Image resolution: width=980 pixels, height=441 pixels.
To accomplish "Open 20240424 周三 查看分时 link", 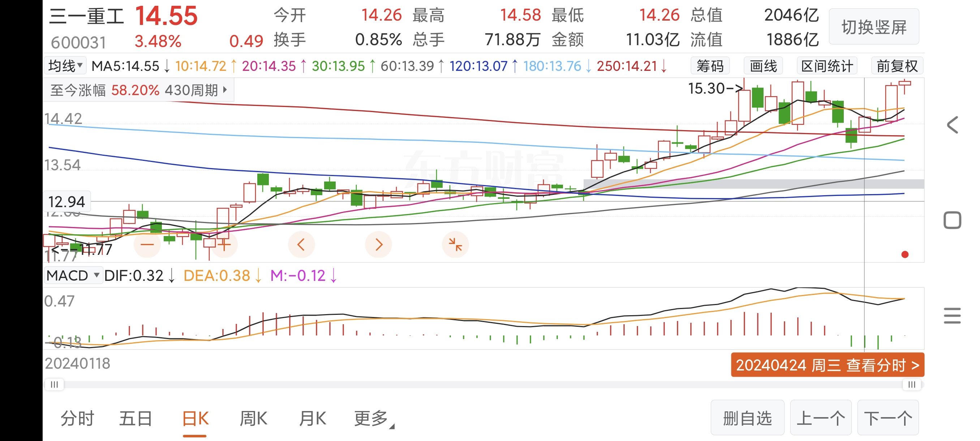I will click(828, 365).
